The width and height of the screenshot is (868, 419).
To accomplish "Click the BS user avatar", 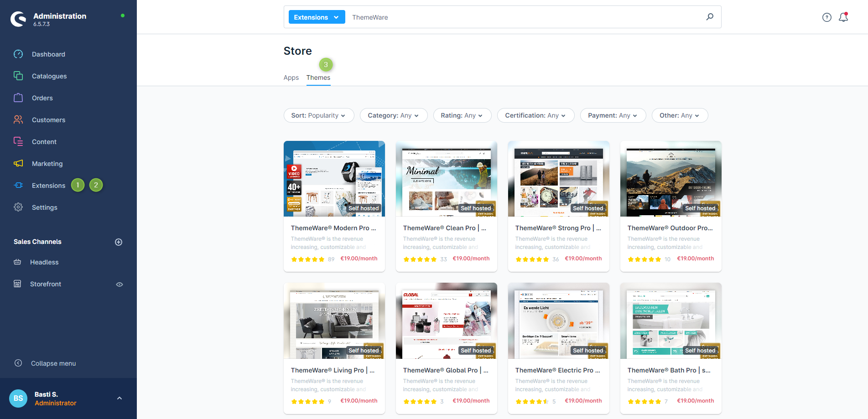I will 18,398.
